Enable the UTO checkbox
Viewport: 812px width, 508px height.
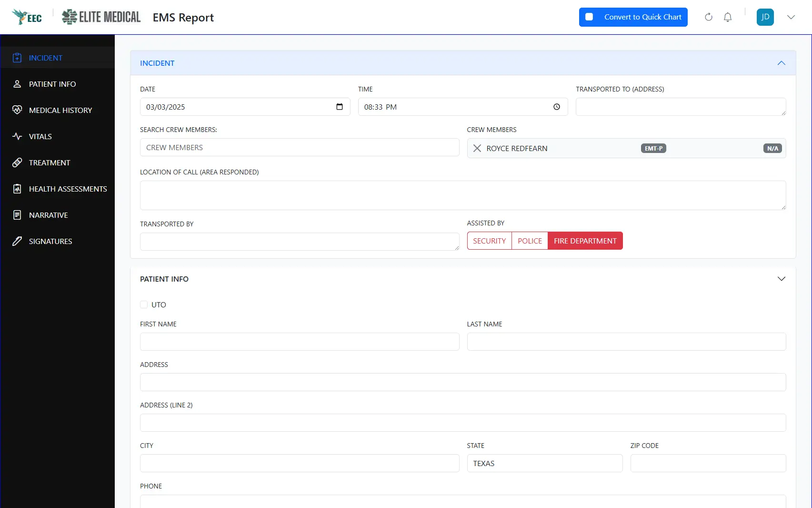[144, 305]
